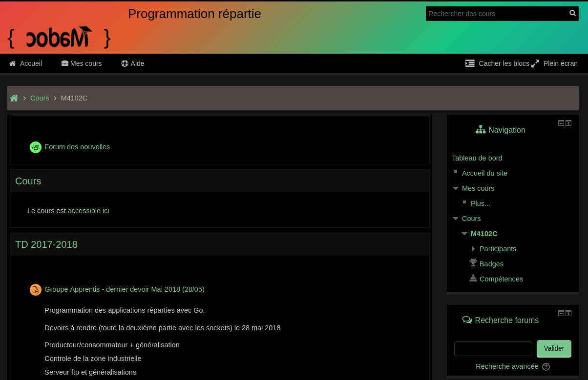Click the Valider button

tap(554, 348)
